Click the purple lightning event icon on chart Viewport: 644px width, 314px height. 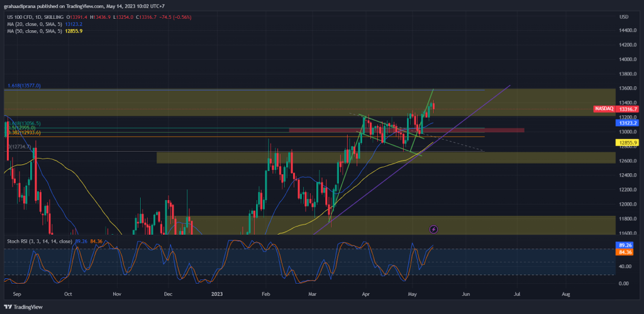pos(433,229)
